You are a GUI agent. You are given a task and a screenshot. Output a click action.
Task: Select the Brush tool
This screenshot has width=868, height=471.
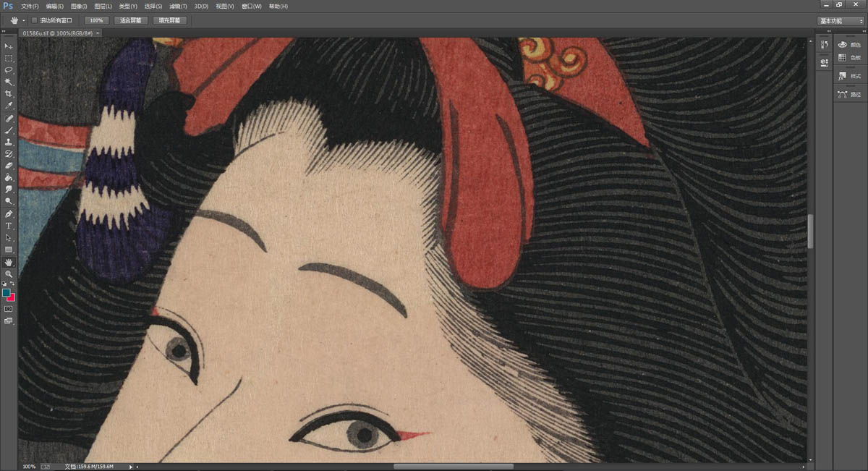click(x=9, y=130)
